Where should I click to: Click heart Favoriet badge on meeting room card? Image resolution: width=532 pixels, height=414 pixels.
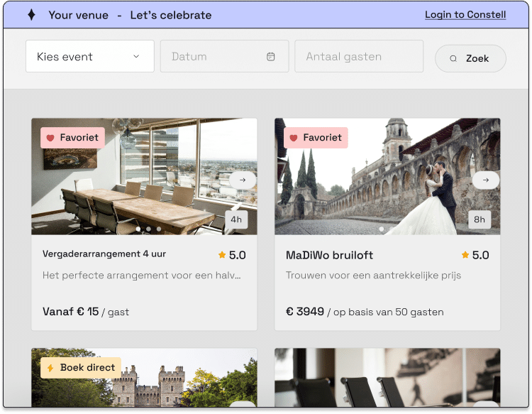[72, 138]
